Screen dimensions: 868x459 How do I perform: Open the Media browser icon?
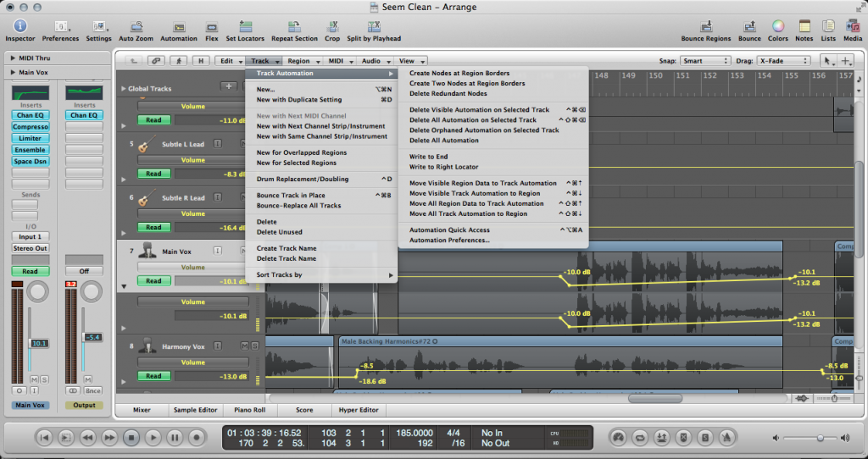coord(853,26)
